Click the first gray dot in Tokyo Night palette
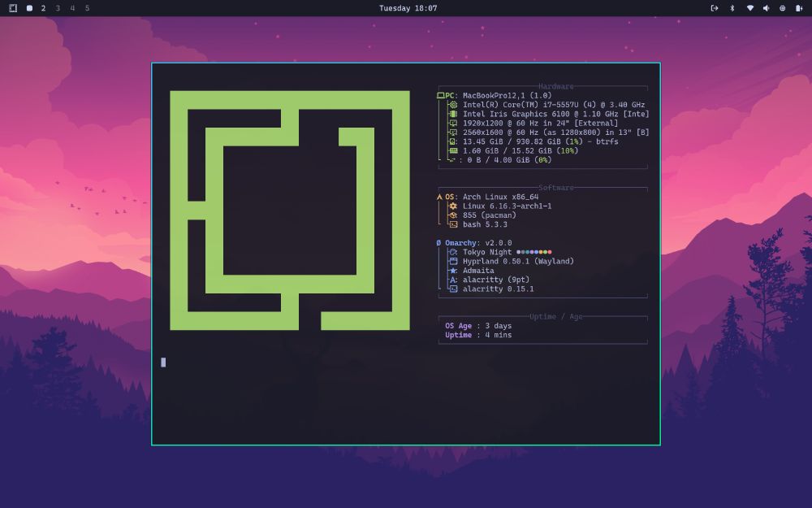 point(519,253)
